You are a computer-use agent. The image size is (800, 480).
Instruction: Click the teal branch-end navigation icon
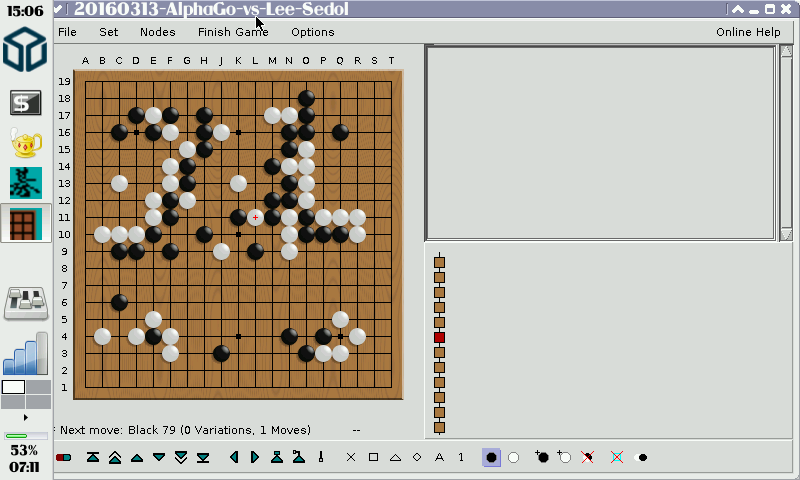(x=299, y=457)
